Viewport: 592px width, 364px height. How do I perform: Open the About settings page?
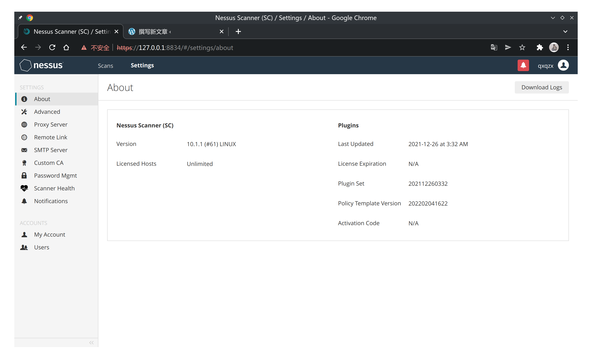point(57,99)
